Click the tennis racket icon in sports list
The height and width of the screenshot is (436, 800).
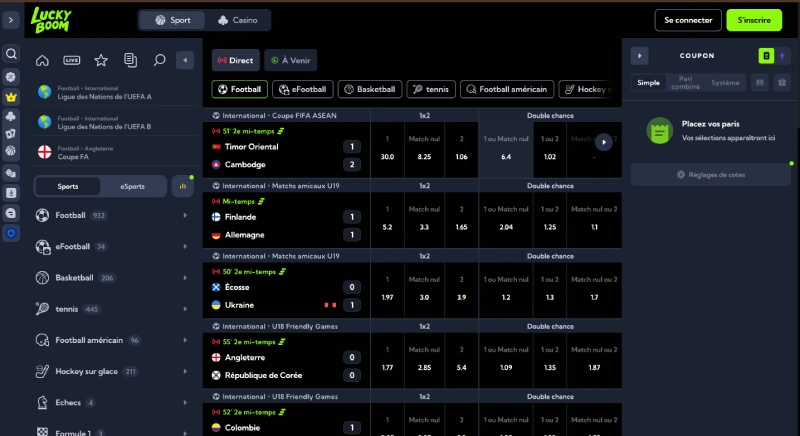tap(42, 309)
